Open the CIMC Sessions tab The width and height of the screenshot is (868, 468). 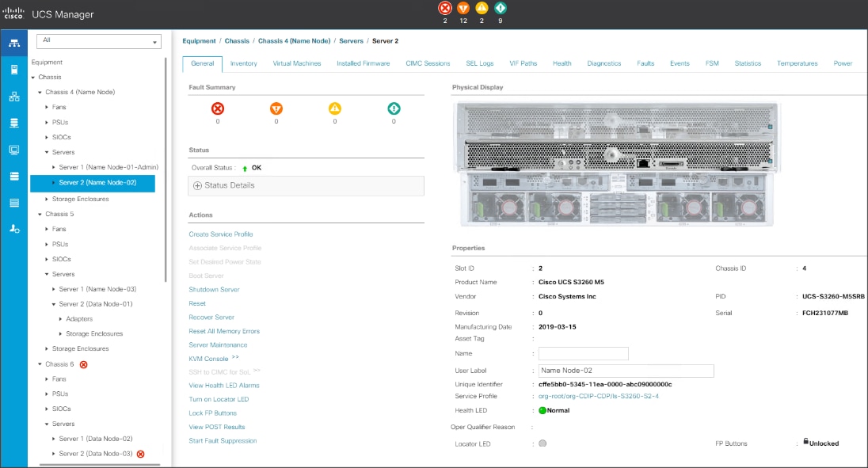point(428,63)
